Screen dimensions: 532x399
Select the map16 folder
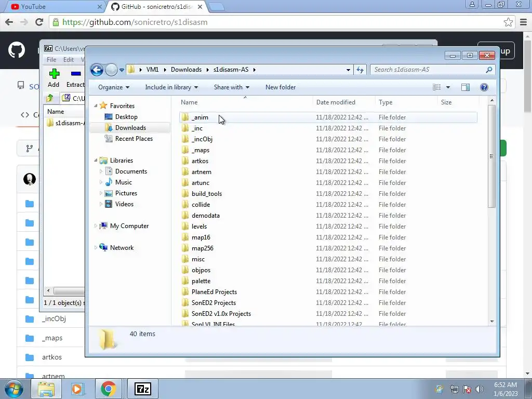pos(201,237)
